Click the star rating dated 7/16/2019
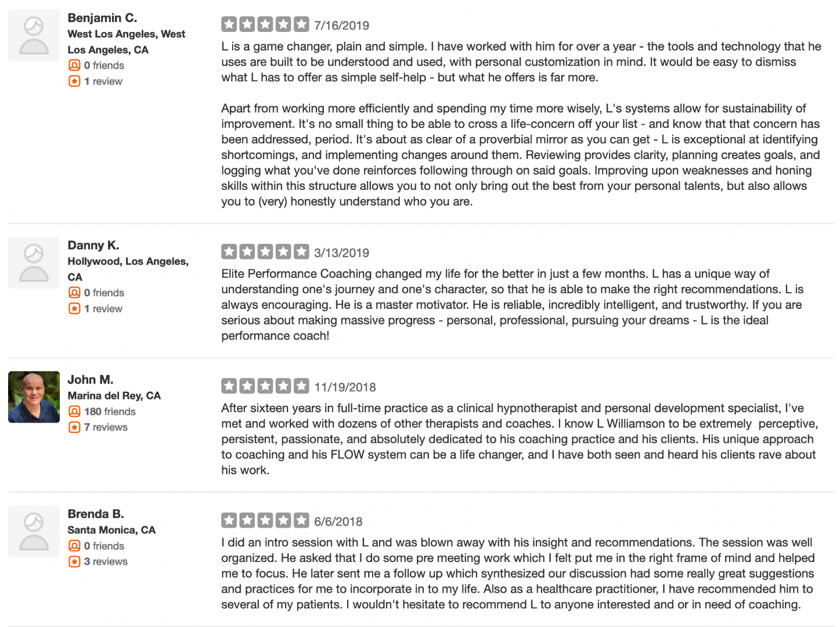 tap(265, 24)
